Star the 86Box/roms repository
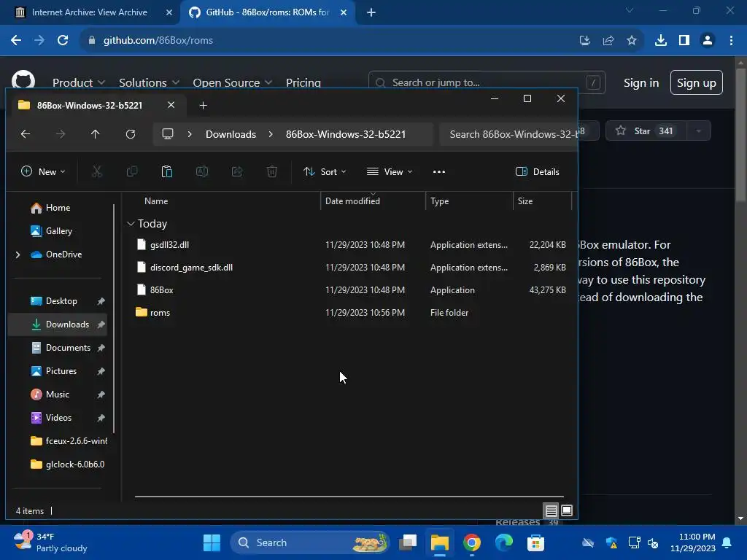This screenshot has width=747, height=560. (646, 131)
